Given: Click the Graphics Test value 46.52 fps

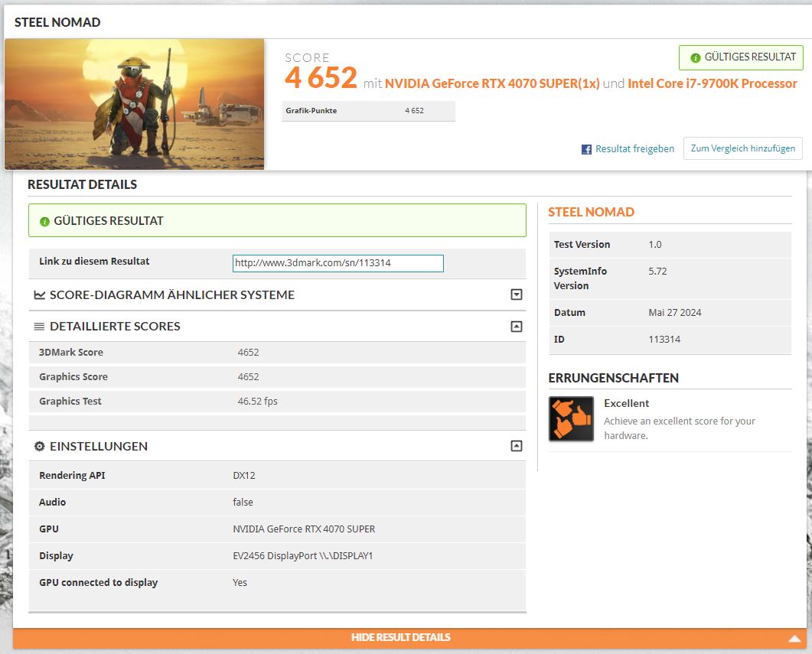Looking at the screenshot, I should pos(257,402).
